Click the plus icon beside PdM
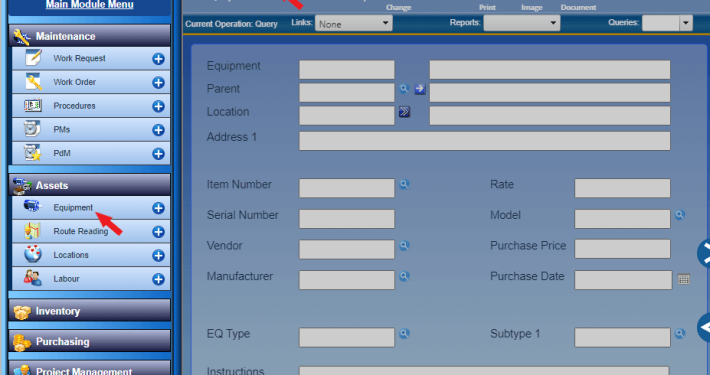This screenshot has width=710, height=375. pos(158,154)
